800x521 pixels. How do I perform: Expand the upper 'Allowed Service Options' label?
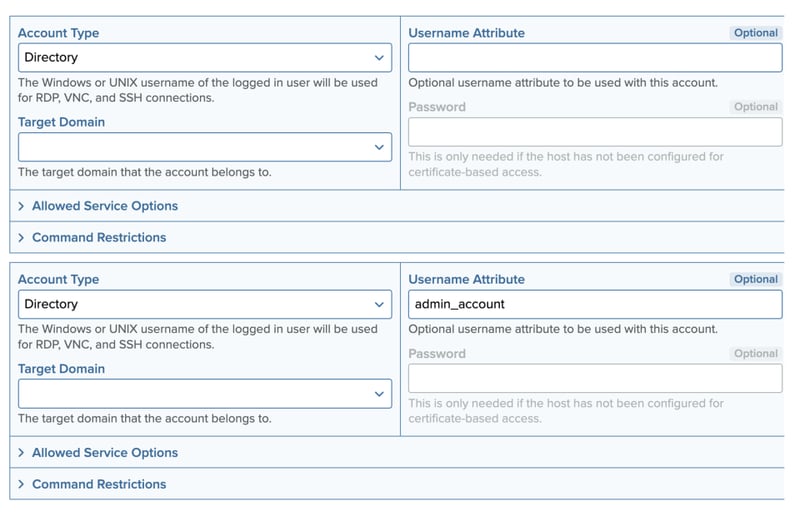(x=105, y=206)
